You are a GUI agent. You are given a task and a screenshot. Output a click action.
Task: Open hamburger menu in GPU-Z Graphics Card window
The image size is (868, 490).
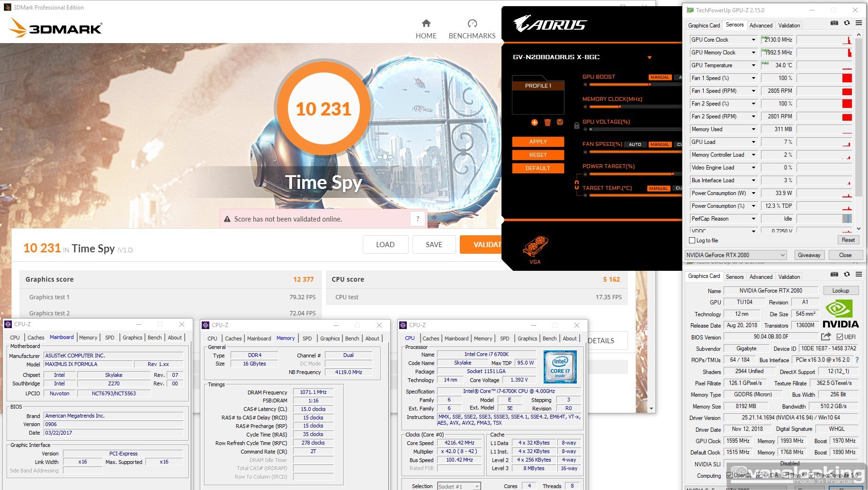859,274
